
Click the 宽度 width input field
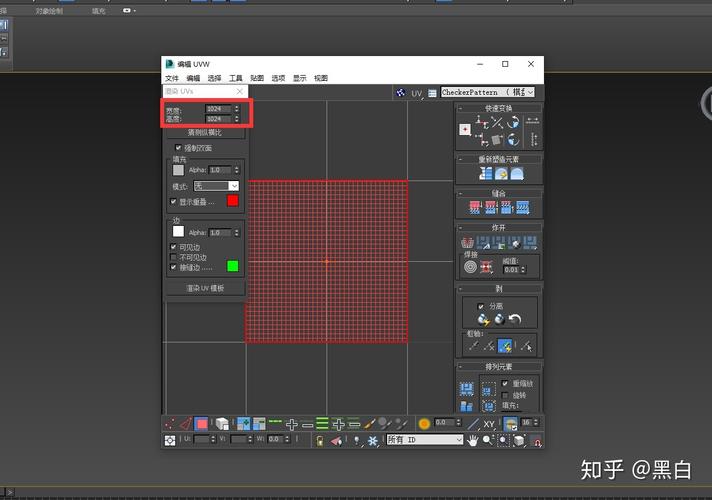216,108
